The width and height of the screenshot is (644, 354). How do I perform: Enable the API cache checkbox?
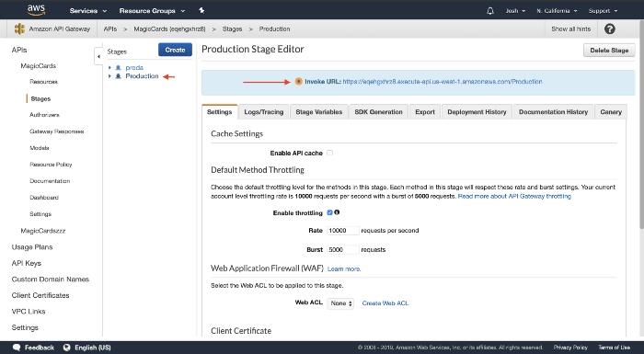pos(329,153)
